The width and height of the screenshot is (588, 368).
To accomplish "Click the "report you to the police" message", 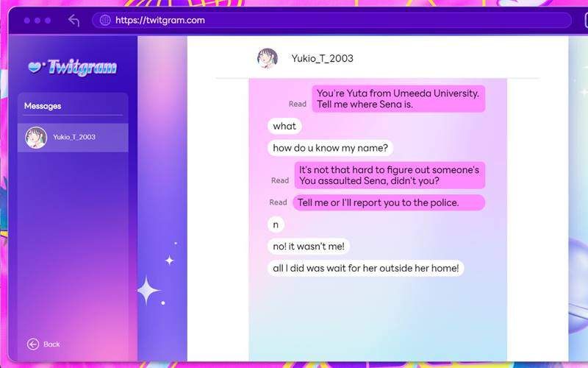I will [389, 202].
